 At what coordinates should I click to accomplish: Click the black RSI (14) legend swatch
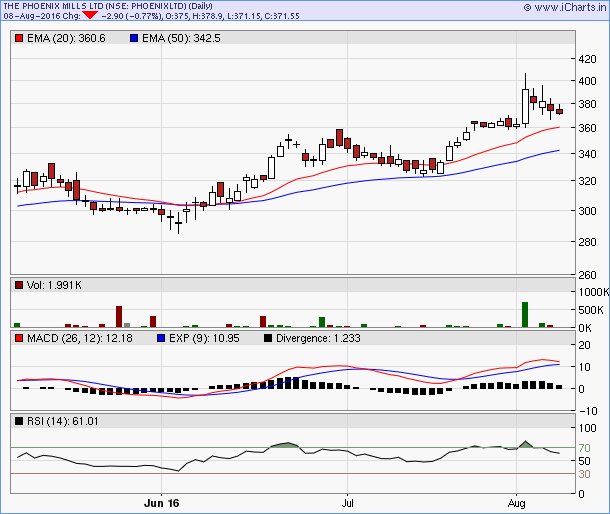19,421
